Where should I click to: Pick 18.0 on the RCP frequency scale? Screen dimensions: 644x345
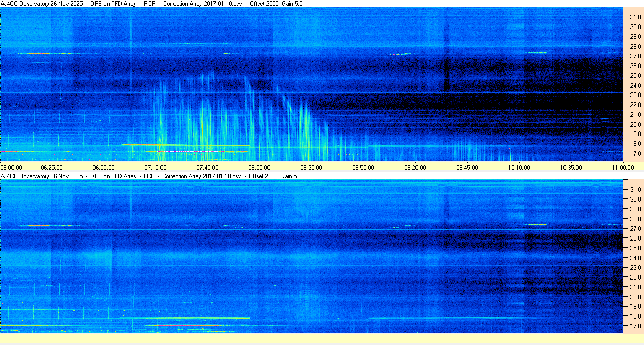[635, 144]
